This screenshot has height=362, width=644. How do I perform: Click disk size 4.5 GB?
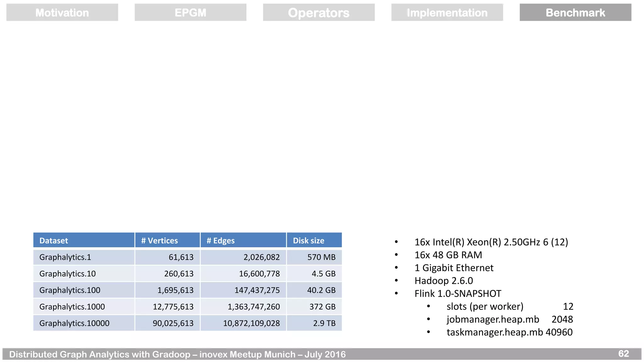[314, 274]
